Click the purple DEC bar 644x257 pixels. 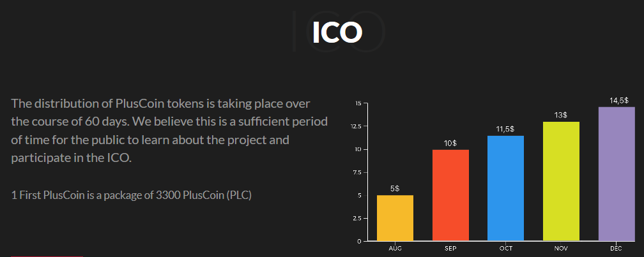pos(617,174)
